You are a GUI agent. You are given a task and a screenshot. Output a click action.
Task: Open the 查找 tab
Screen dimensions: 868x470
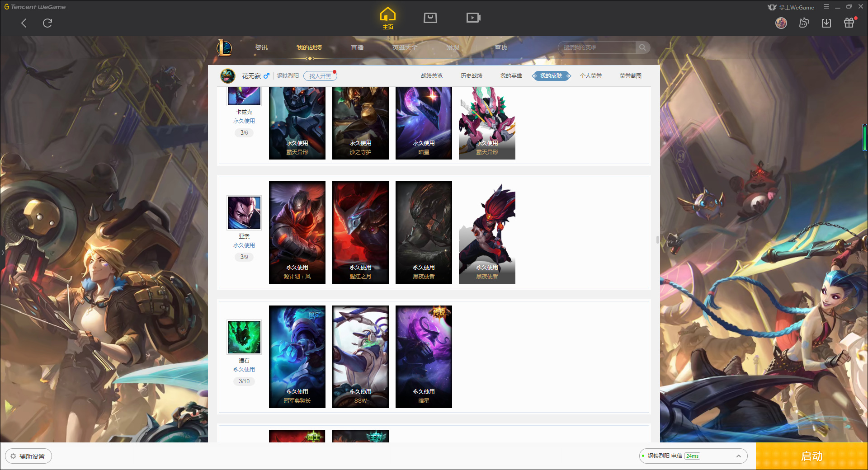point(501,47)
